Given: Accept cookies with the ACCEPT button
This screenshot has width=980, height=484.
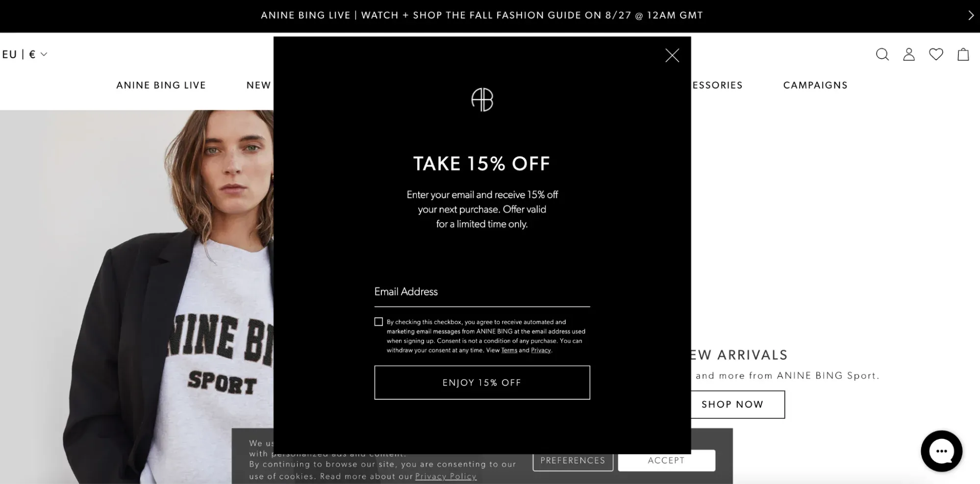Looking at the screenshot, I should click(x=666, y=460).
